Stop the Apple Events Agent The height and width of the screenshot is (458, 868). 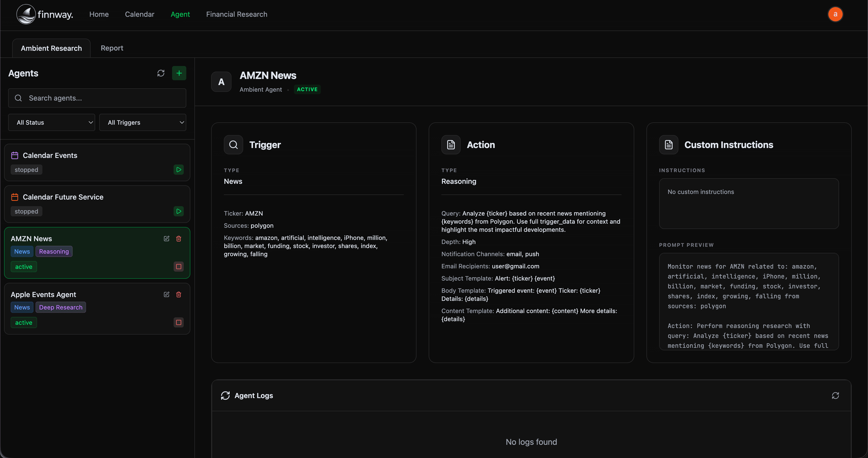pos(179,322)
